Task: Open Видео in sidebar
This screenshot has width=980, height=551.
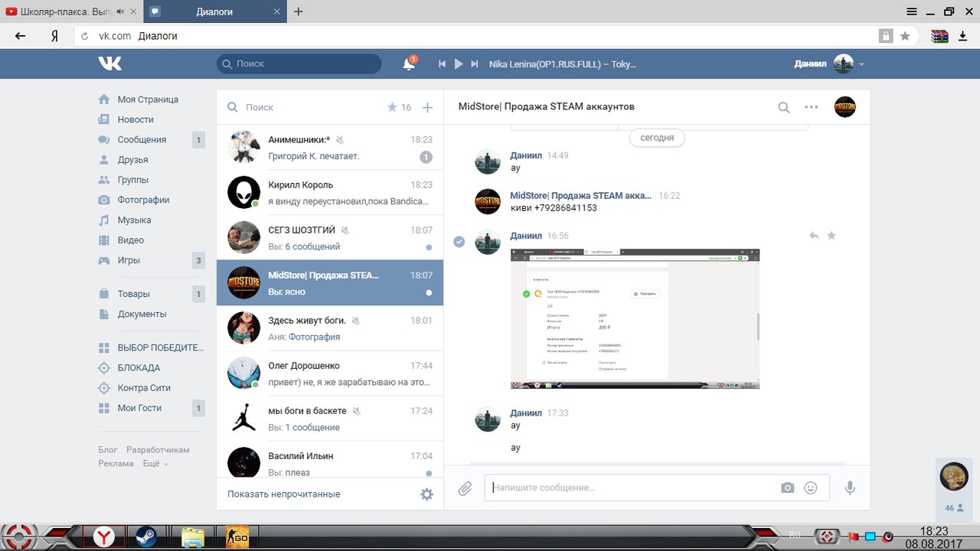Action: pos(130,240)
